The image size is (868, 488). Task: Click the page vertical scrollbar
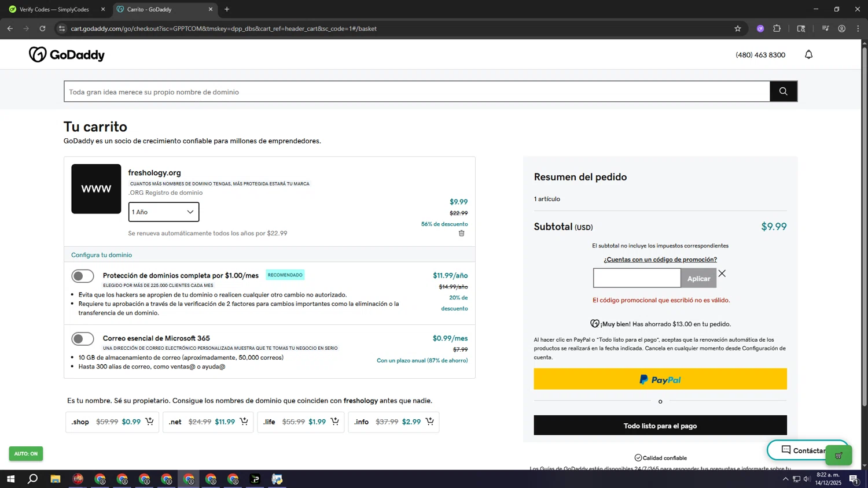pos(865,226)
